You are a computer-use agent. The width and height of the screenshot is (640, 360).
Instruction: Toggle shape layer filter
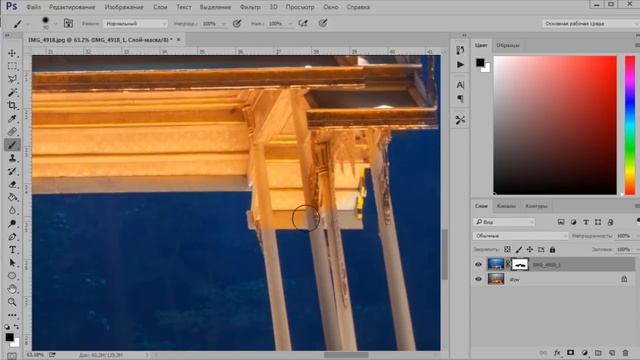(x=598, y=222)
